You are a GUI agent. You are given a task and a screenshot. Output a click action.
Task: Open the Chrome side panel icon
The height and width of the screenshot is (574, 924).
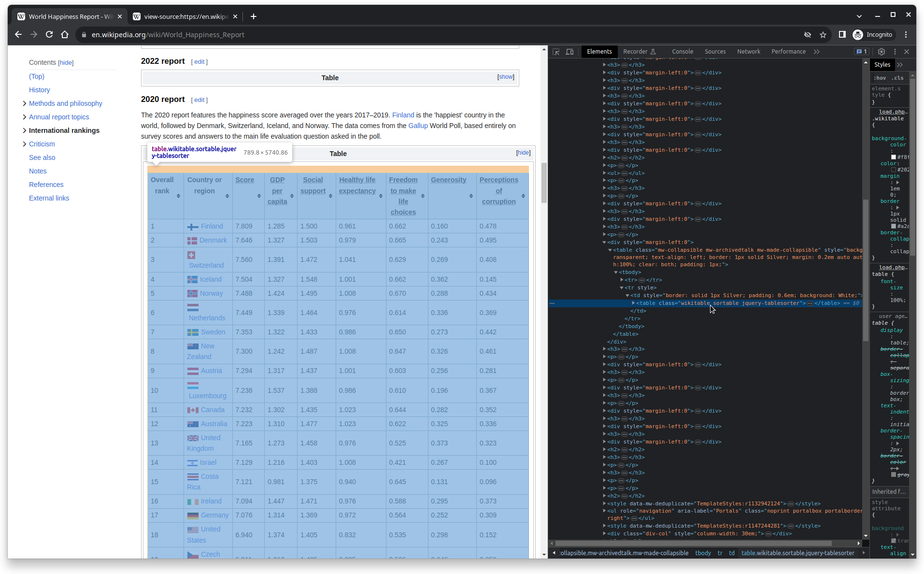[x=842, y=34]
